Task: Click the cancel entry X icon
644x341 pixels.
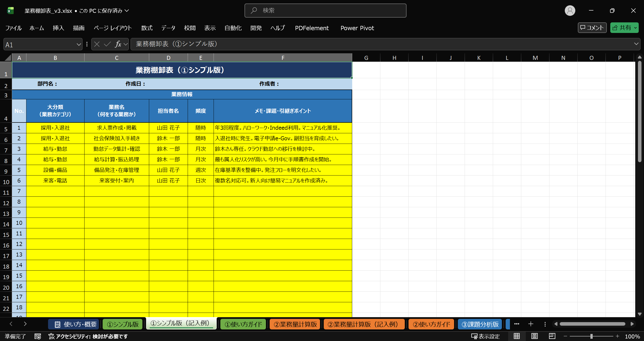Action: [x=97, y=44]
